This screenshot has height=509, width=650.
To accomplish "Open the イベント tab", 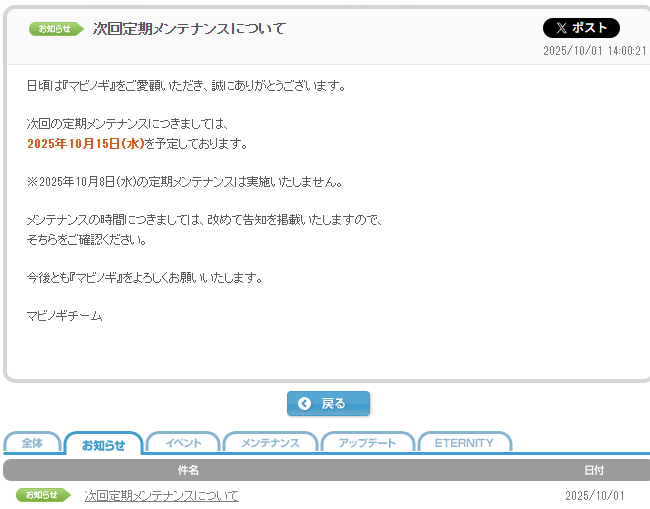I will (x=183, y=443).
